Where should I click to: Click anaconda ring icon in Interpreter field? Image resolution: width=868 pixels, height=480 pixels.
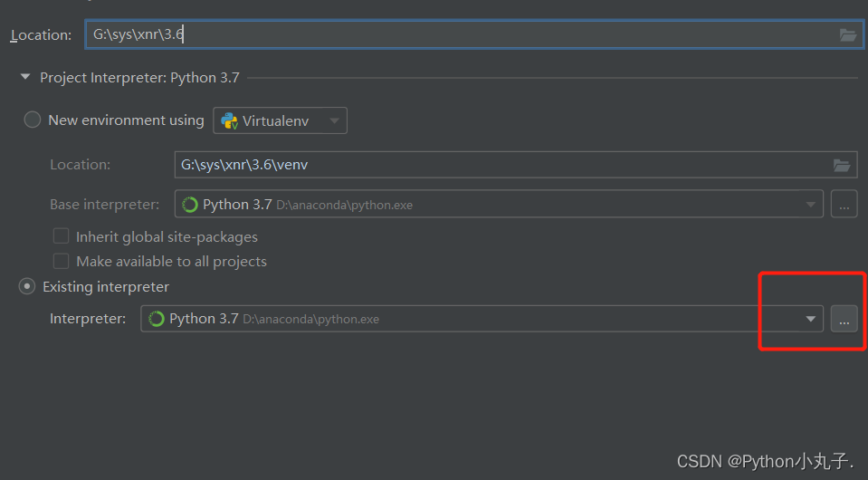156,319
